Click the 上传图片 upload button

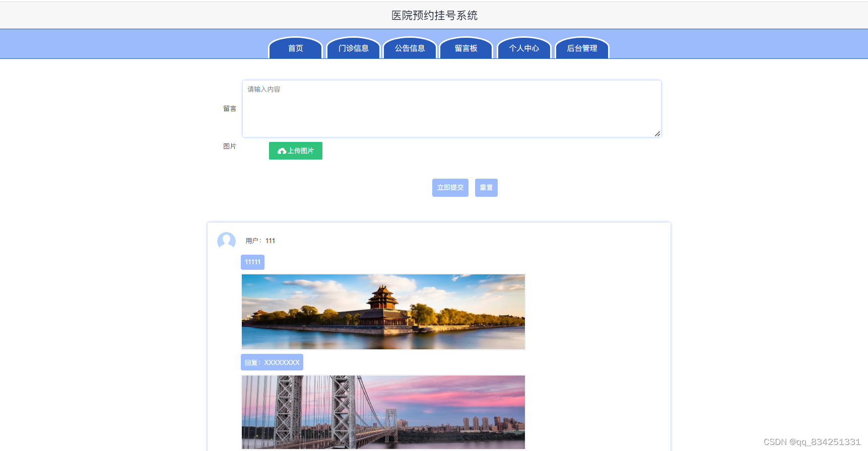(x=296, y=151)
